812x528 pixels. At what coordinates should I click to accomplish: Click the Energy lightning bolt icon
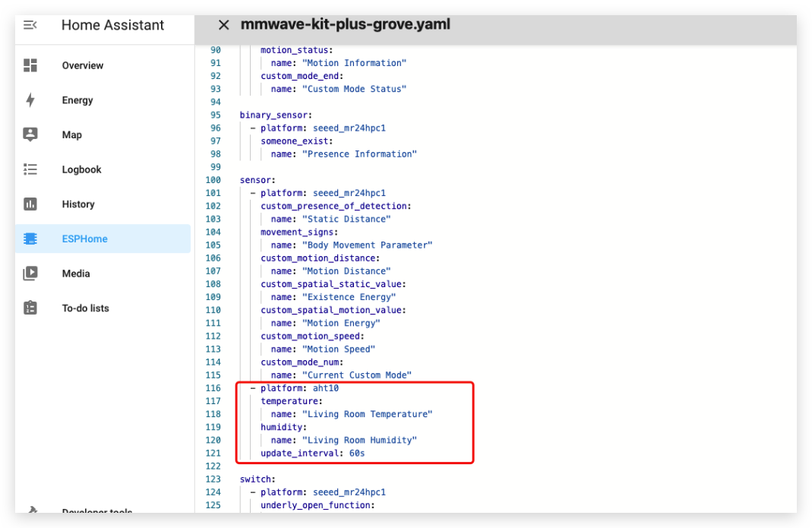click(x=30, y=100)
